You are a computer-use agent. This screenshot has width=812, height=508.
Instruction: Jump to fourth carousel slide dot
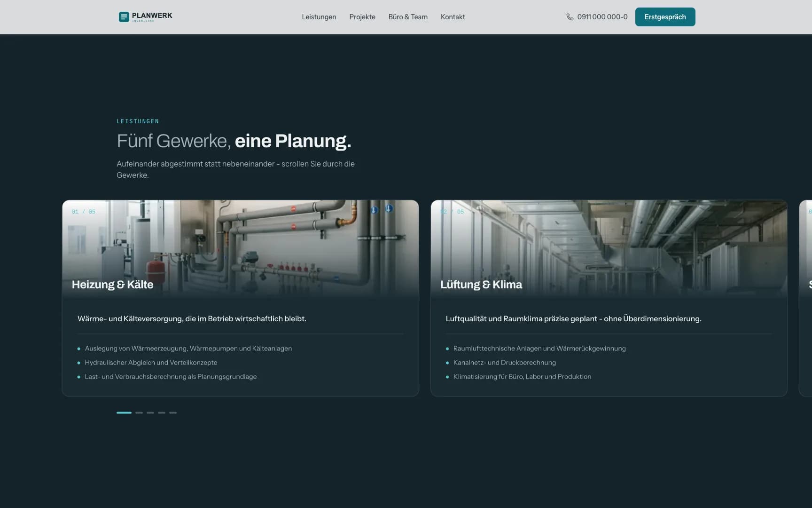[x=162, y=413]
